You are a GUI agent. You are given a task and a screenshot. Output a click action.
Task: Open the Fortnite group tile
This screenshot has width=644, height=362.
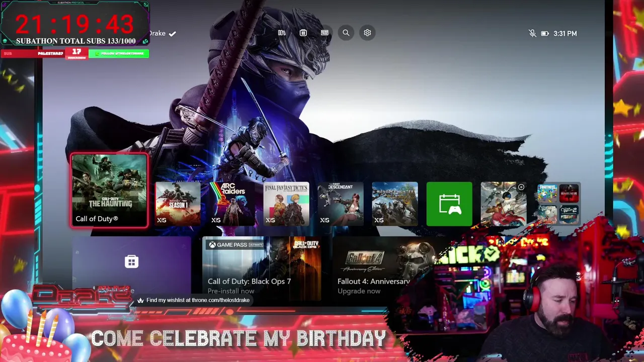click(558, 204)
